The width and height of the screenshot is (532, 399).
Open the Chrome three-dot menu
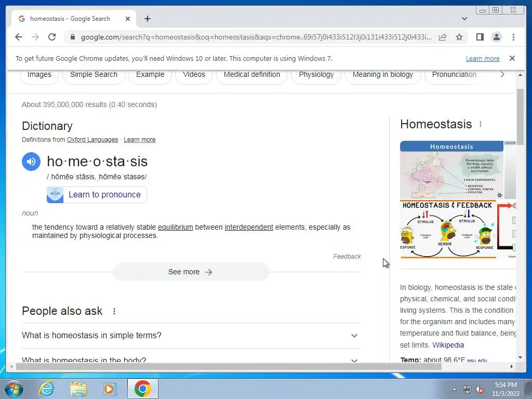(x=513, y=37)
